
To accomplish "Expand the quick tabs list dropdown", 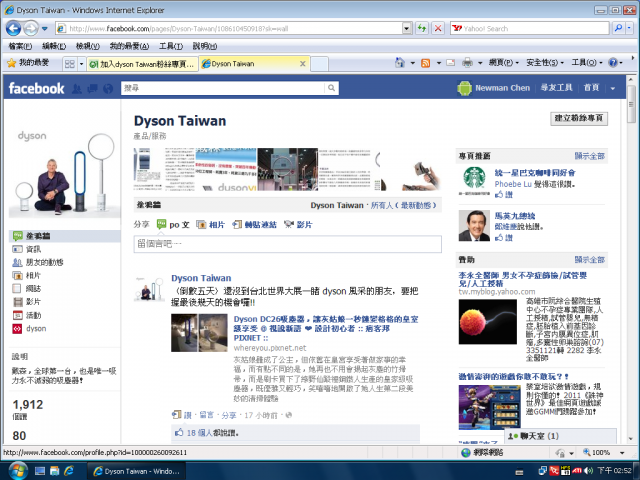I will pos(81,64).
